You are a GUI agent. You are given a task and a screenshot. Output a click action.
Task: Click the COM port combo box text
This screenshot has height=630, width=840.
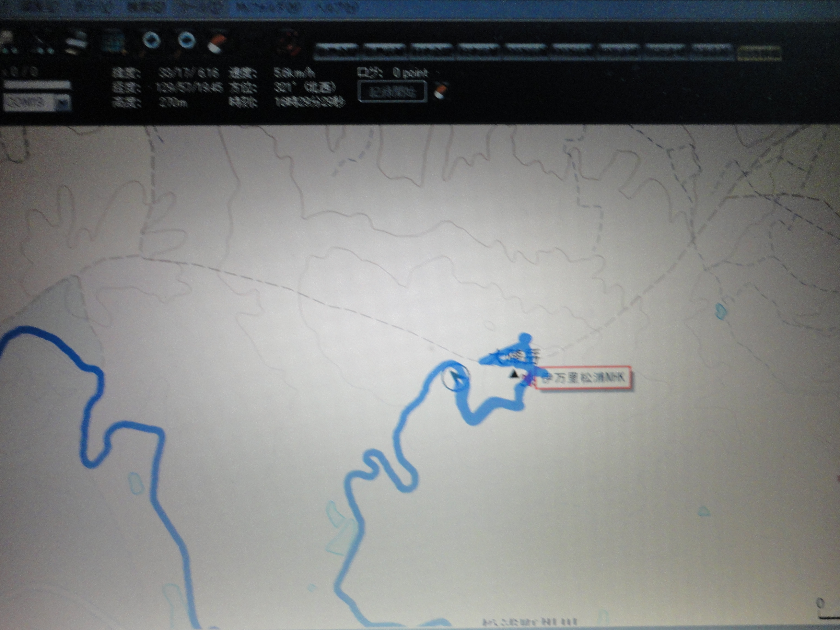pos(29,102)
